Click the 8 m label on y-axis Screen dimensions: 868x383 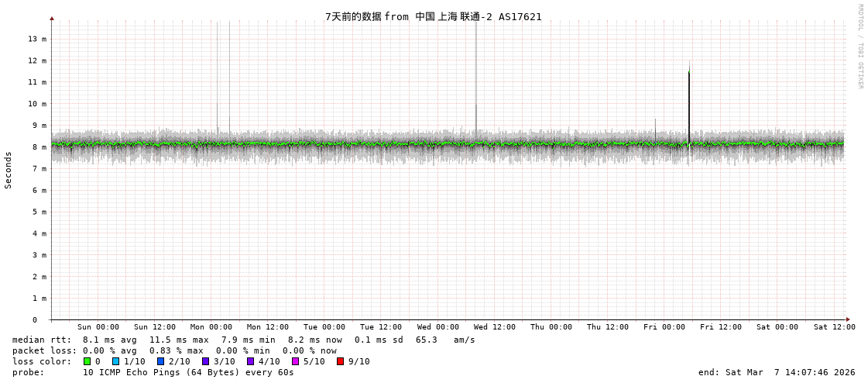39,147
